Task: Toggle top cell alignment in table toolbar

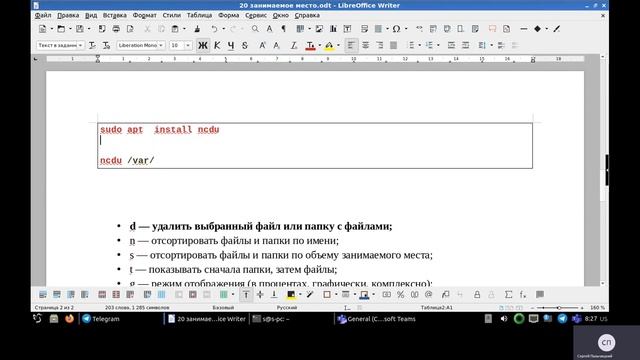Action: pos(246,294)
